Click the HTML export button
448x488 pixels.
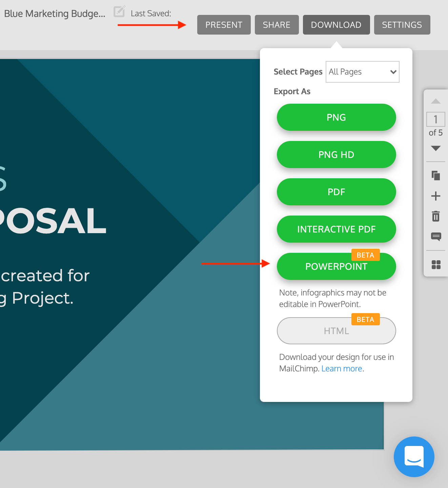coord(337,331)
